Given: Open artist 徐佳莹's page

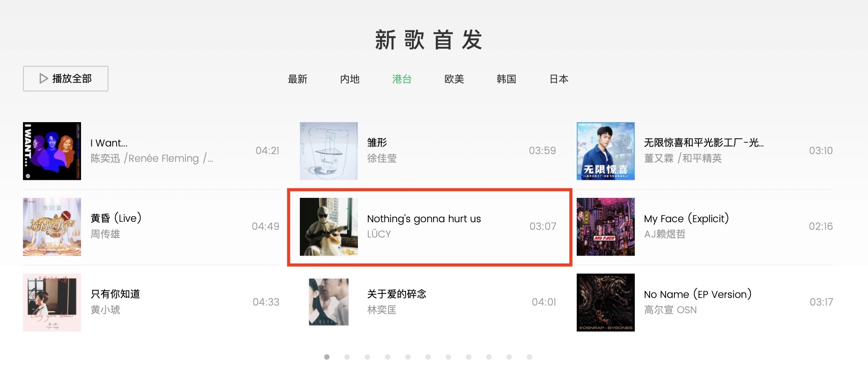Looking at the screenshot, I should (x=382, y=159).
